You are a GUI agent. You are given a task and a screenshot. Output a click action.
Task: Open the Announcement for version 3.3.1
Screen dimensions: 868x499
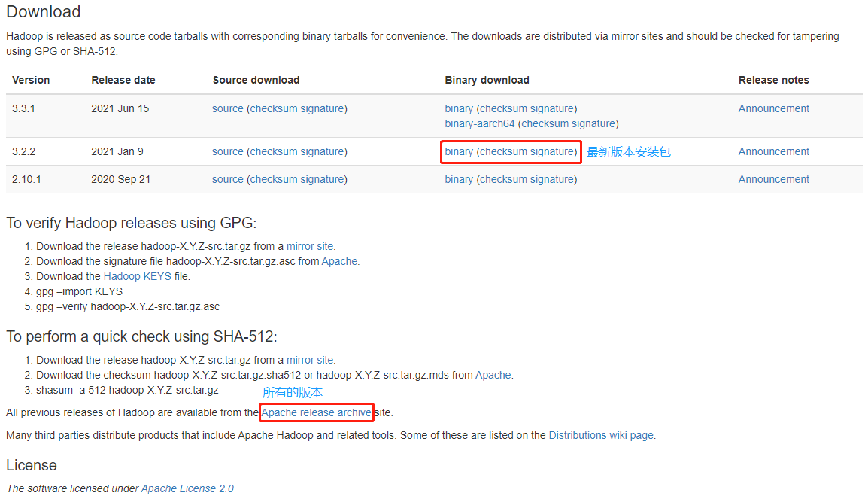(x=773, y=108)
